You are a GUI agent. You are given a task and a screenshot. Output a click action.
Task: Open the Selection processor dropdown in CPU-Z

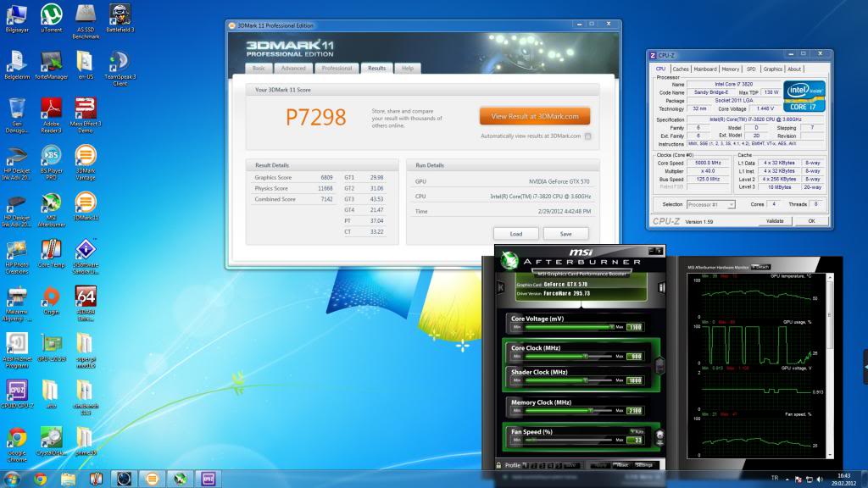point(711,205)
